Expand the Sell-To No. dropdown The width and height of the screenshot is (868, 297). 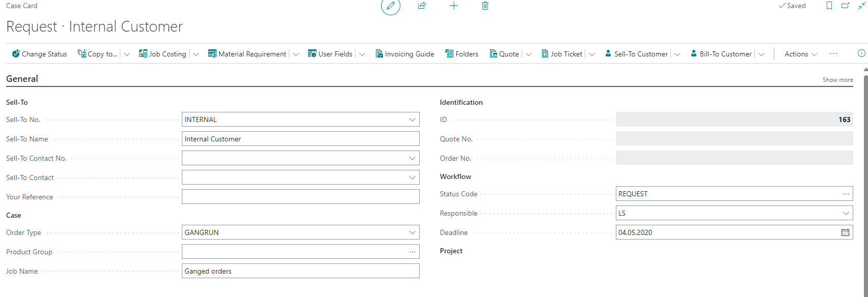412,120
